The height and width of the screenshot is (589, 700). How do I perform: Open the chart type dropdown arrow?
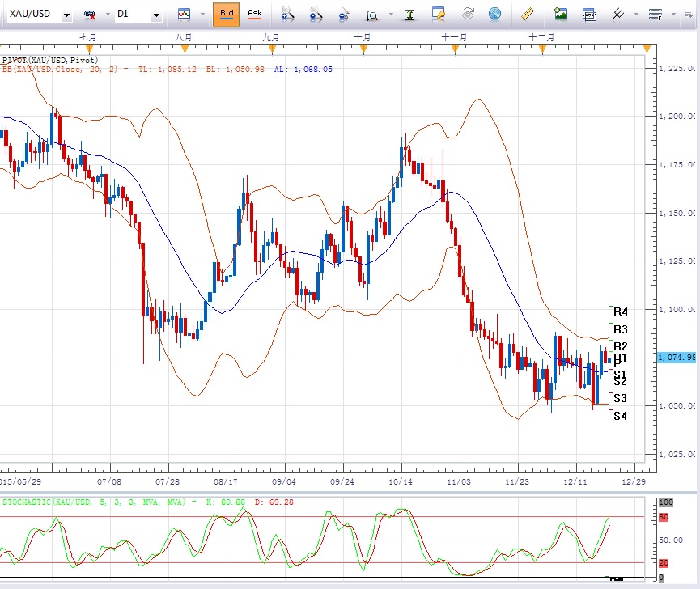[x=202, y=15]
